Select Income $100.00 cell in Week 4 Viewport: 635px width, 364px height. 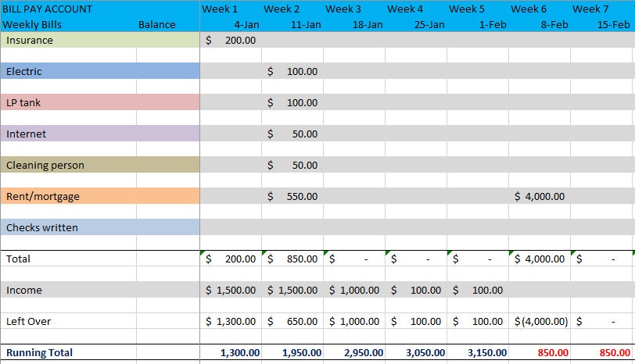coord(416,290)
